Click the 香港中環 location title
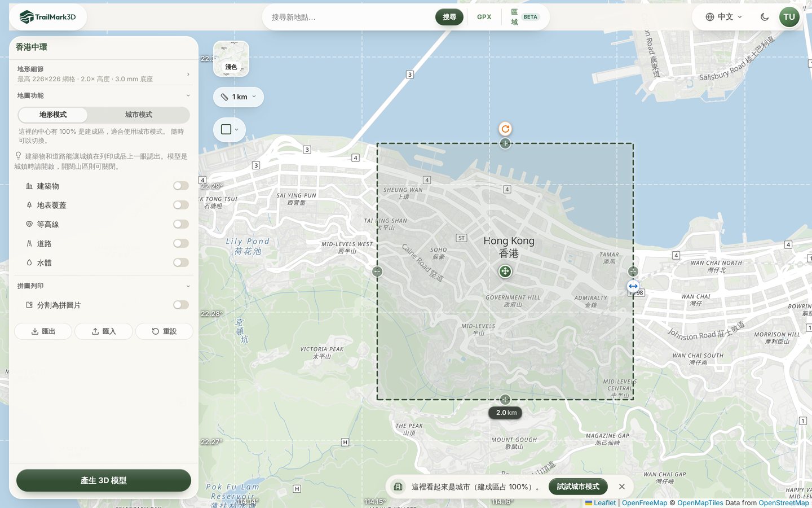The height and width of the screenshot is (508, 812). [32, 47]
